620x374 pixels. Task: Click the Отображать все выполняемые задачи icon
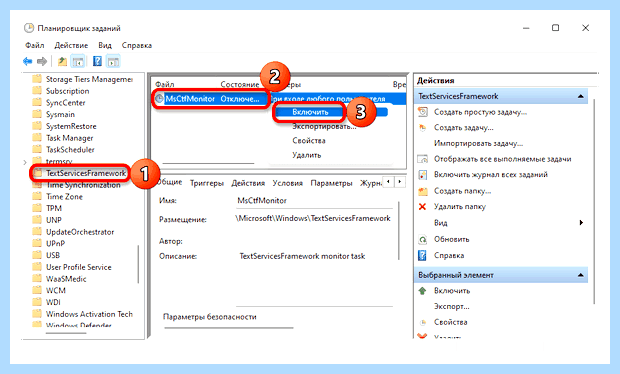pos(423,159)
